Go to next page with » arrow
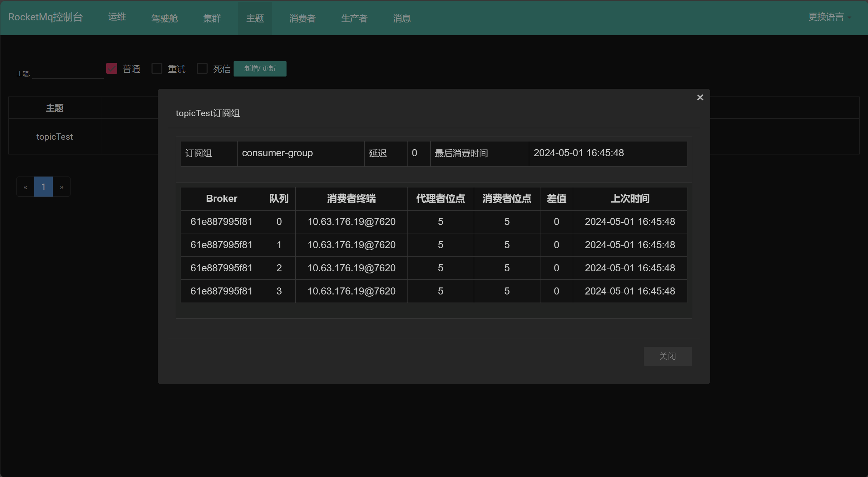The width and height of the screenshot is (868, 477). 62,186
